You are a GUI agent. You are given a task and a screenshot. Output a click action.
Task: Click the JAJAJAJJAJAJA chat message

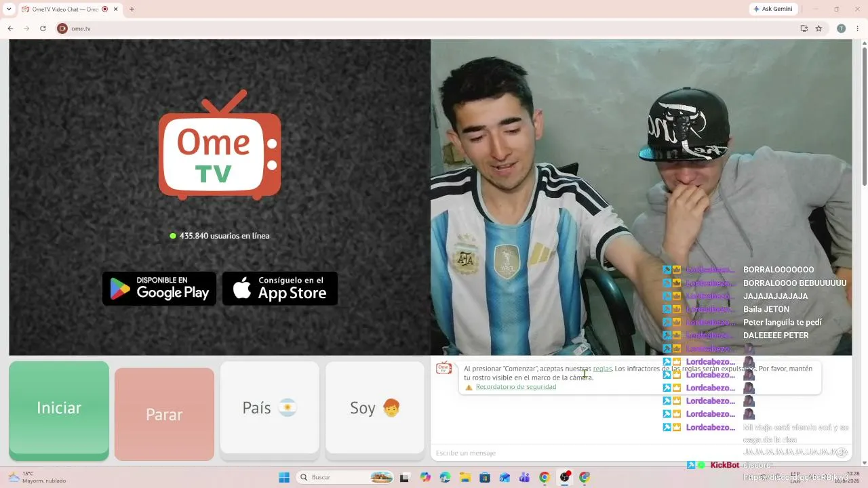[x=776, y=296]
